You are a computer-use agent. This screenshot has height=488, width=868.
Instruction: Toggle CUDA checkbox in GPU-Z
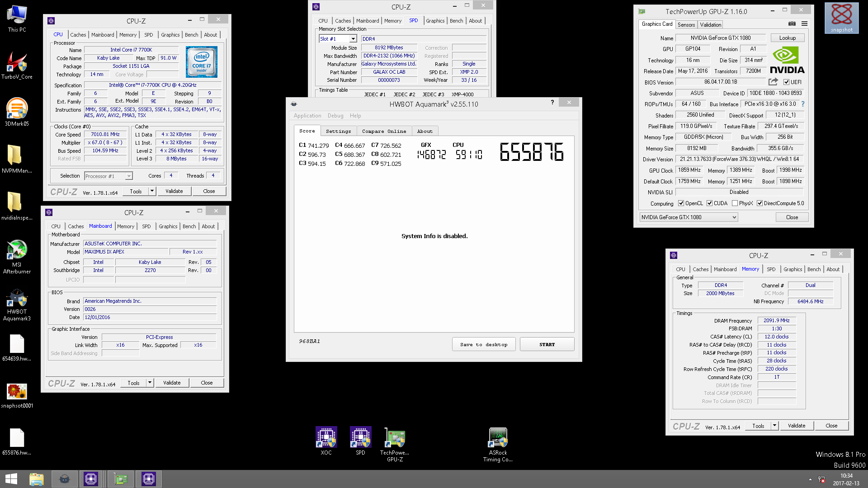(709, 203)
